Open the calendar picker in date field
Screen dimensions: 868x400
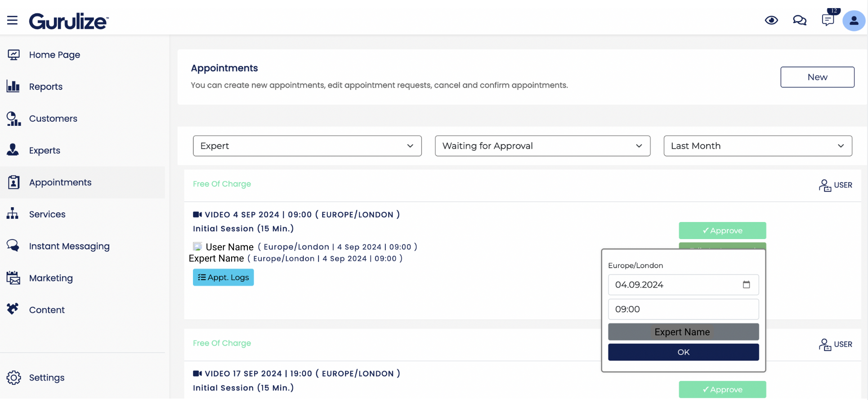coord(747,284)
